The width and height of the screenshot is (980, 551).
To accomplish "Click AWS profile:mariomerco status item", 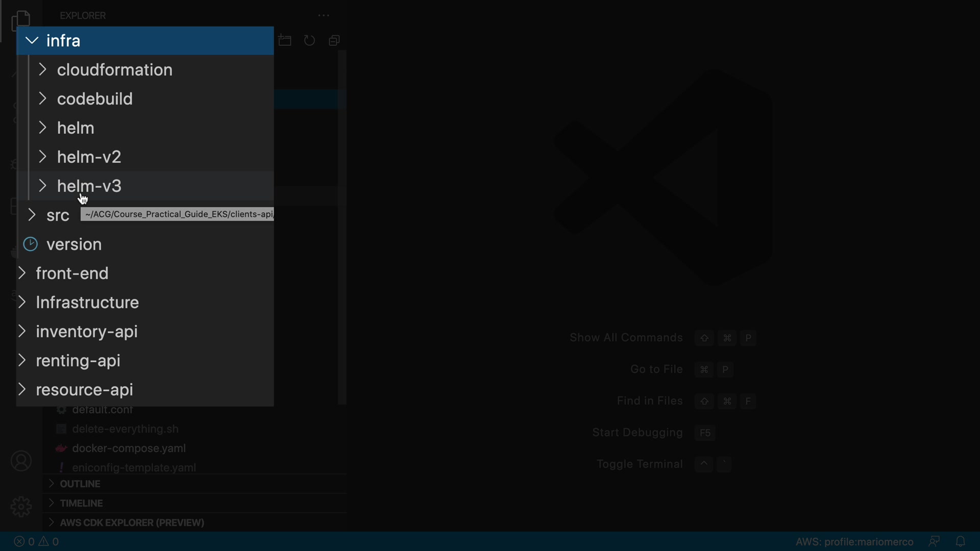I will coord(854,541).
